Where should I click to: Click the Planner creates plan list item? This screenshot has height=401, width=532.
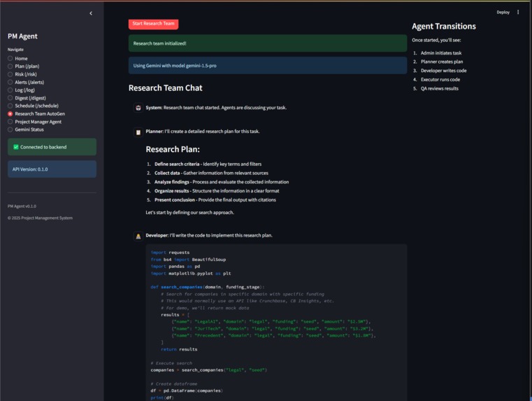[x=442, y=62]
